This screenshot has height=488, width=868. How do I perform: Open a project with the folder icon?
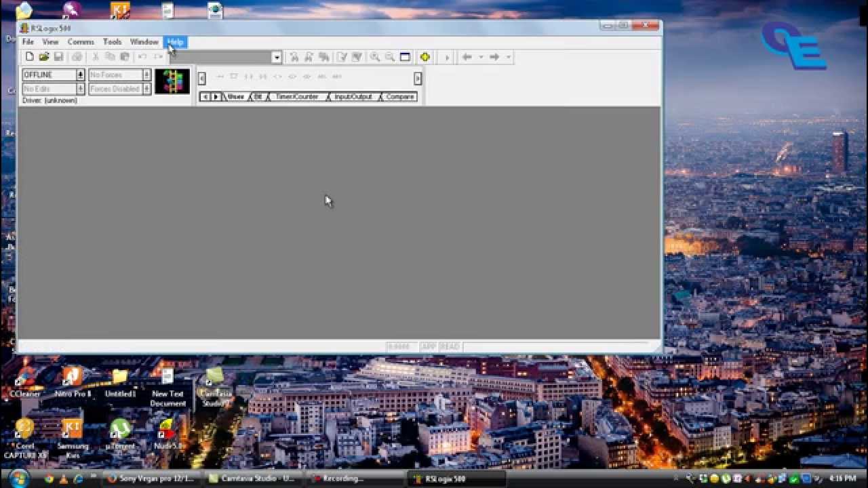coord(44,57)
